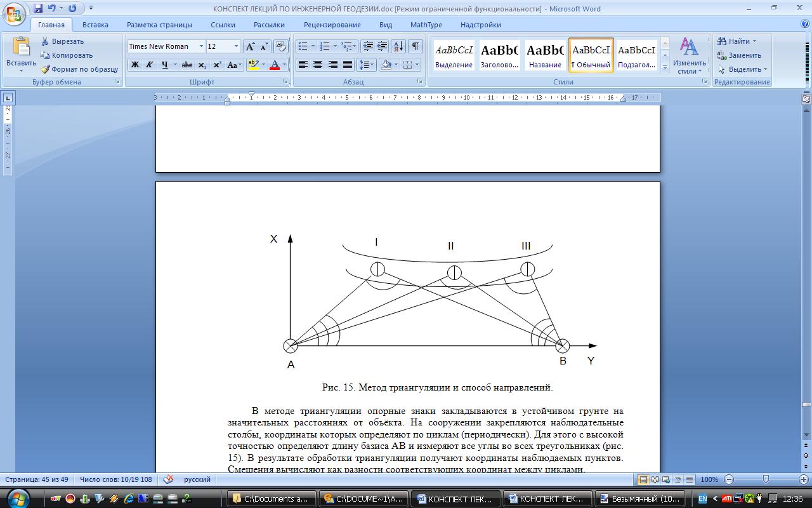This screenshot has height=508, width=812.
Task: Click the spell check icon in status bar
Action: coord(168,479)
